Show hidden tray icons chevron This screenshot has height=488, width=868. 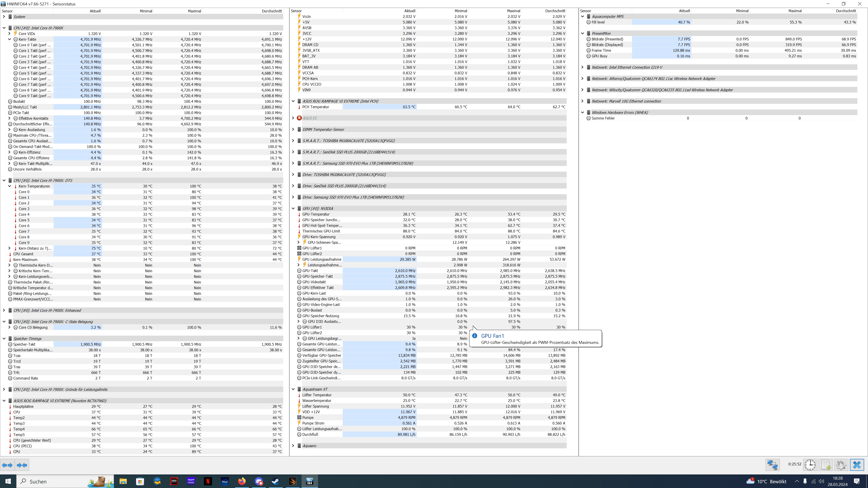(797, 481)
